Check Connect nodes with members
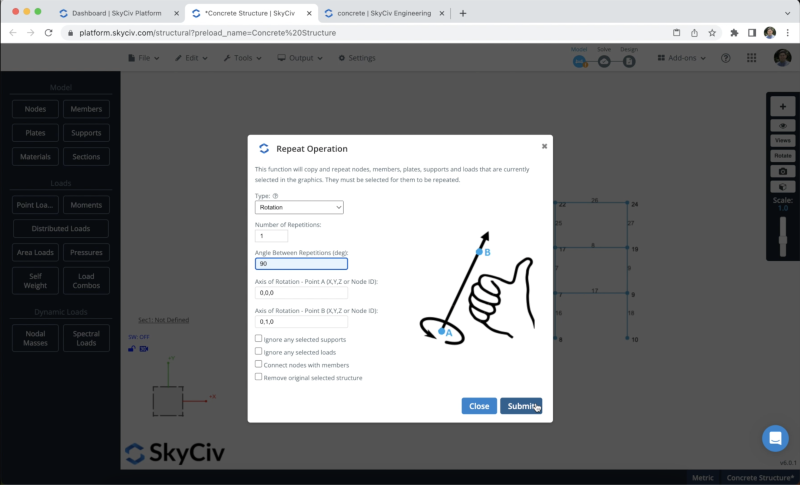The height and width of the screenshot is (485, 800). [x=259, y=364]
